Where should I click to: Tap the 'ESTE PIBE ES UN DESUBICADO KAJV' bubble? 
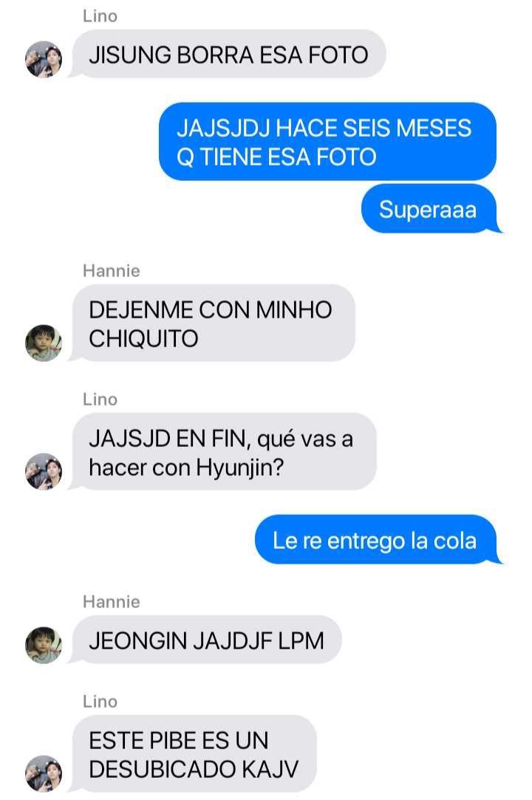pos(193,754)
